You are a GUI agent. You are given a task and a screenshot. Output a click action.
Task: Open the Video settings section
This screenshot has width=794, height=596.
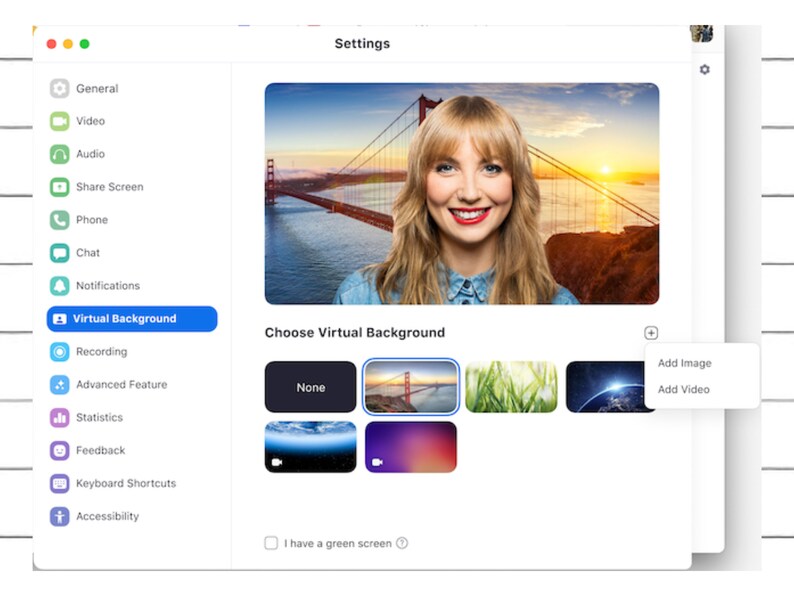pyautogui.click(x=91, y=121)
